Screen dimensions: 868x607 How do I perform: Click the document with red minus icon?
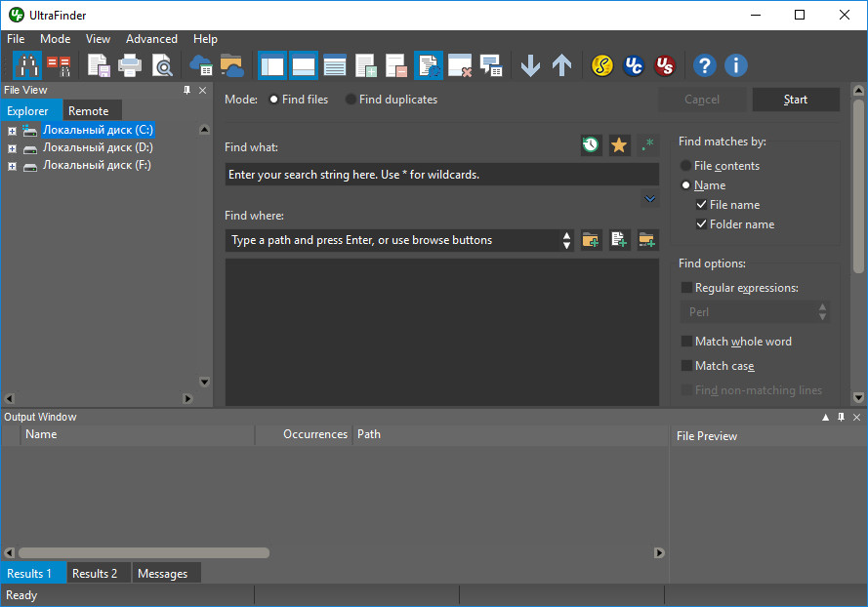point(397,65)
